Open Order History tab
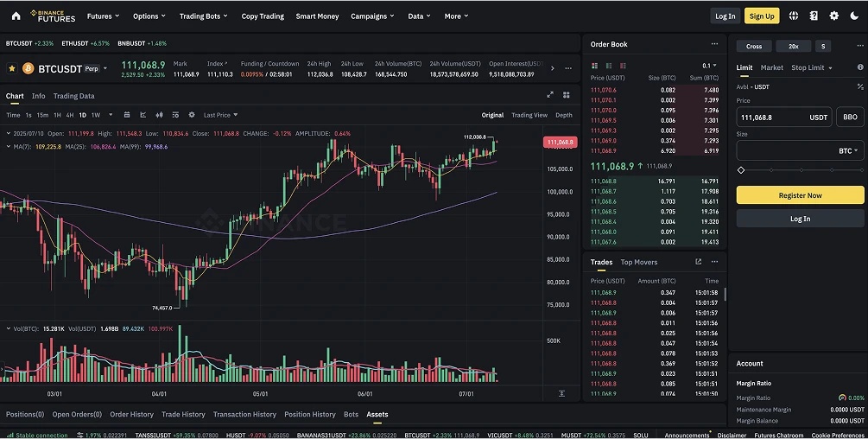This screenshot has width=868, height=439. tap(132, 414)
